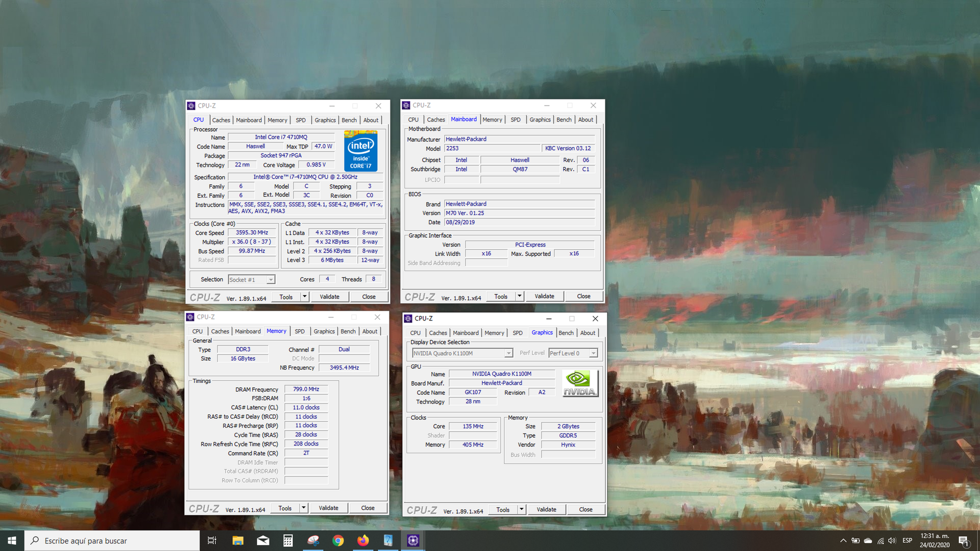Click CPU-Z title icon in Mainboard window
The width and height of the screenshot is (980, 551).
click(x=406, y=105)
